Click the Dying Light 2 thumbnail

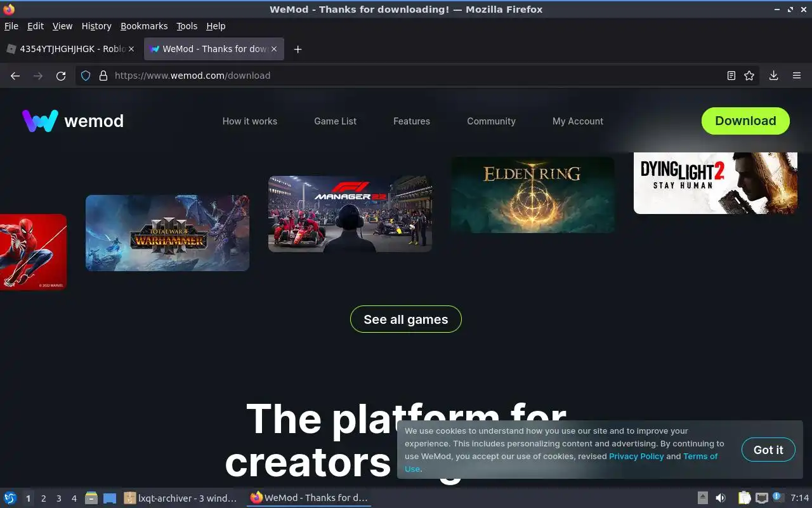coord(716,183)
